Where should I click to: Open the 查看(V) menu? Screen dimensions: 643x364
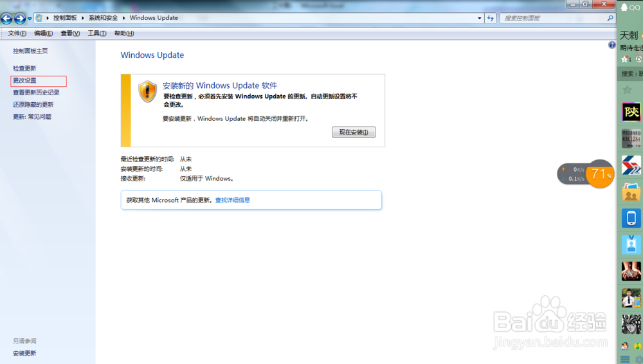(70, 33)
